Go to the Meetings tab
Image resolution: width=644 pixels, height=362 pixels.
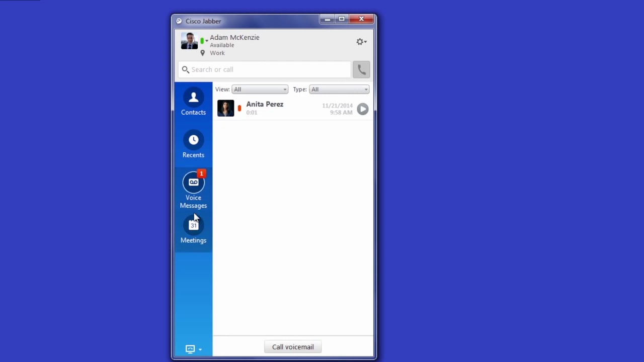point(193,230)
